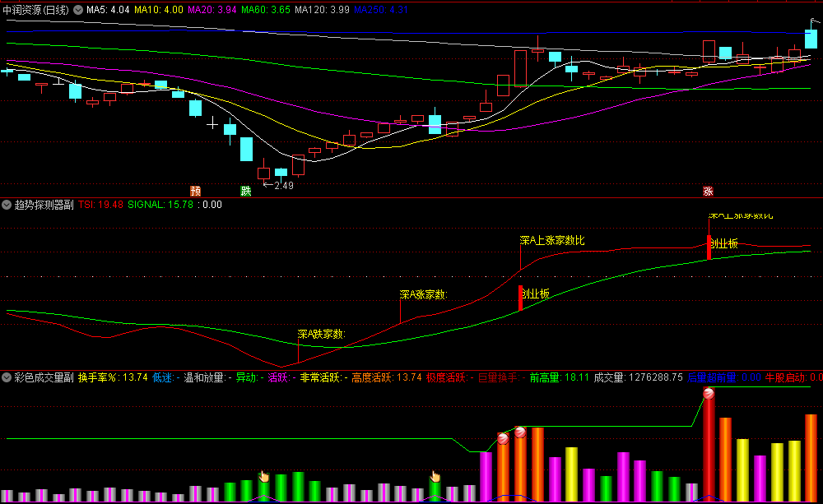The width and height of the screenshot is (823, 504).
Task: Click the 彩色成交量副 indicator name
Action: pyautogui.click(x=44, y=377)
